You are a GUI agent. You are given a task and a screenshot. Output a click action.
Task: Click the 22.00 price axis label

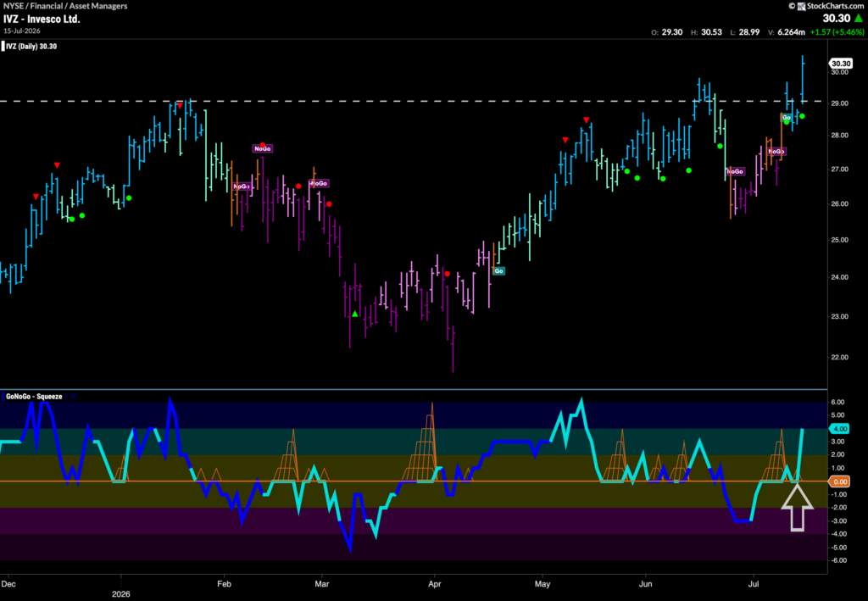839,357
